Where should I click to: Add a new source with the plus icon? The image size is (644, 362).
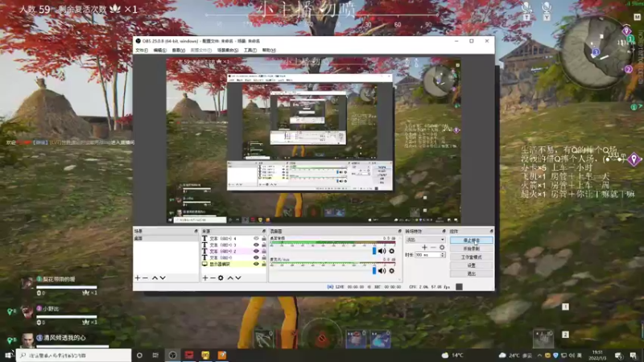205,278
